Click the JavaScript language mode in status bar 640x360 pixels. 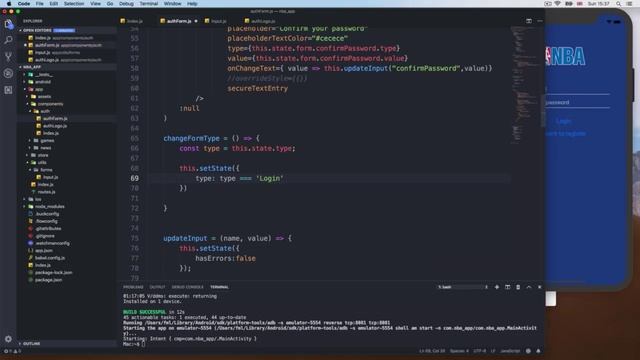click(510, 351)
